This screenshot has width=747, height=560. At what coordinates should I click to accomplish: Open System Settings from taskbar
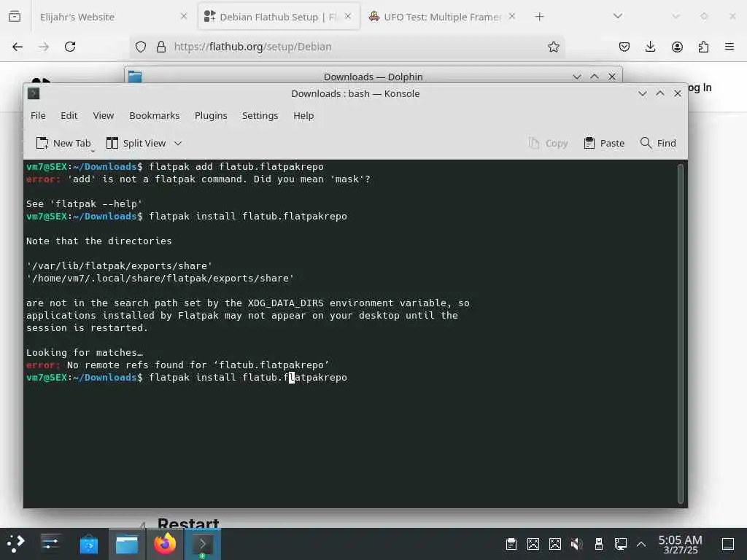(50, 543)
